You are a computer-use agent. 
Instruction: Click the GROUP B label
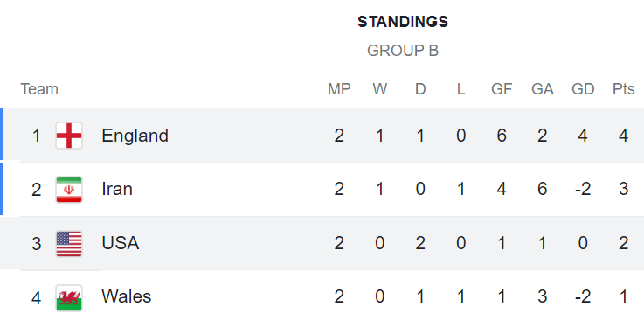tap(403, 51)
